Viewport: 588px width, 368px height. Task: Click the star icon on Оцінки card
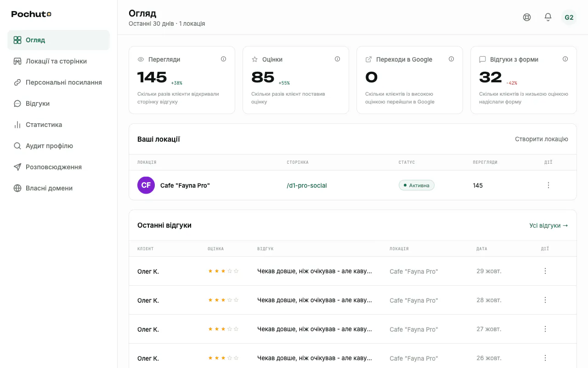pos(255,59)
